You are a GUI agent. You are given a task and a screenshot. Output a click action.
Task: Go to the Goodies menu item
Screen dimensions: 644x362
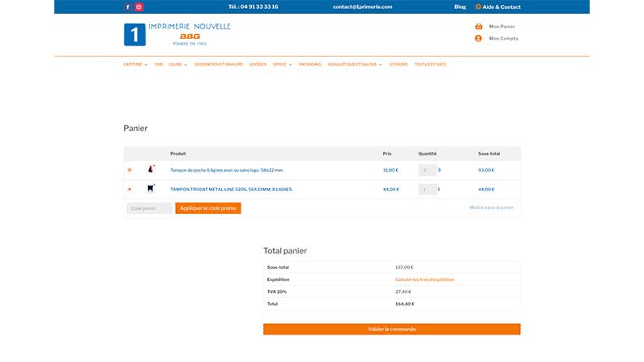258,64
